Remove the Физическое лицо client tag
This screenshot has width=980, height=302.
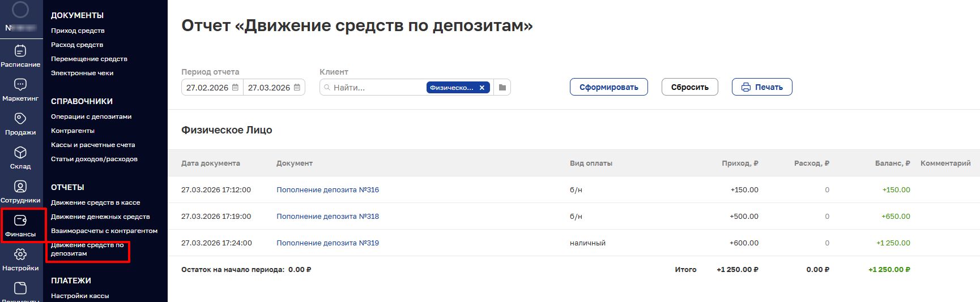(x=482, y=88)
